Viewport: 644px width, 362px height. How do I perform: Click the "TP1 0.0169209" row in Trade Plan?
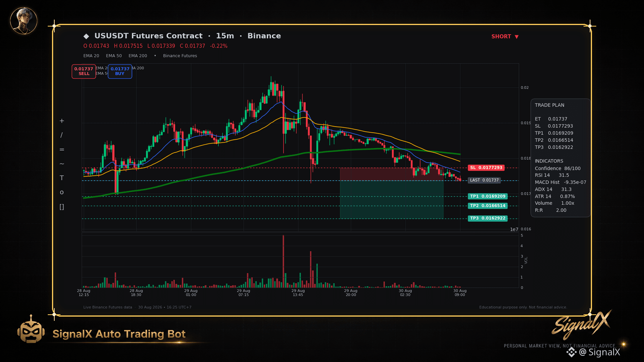pyautogui.click(x=554, y=133)
